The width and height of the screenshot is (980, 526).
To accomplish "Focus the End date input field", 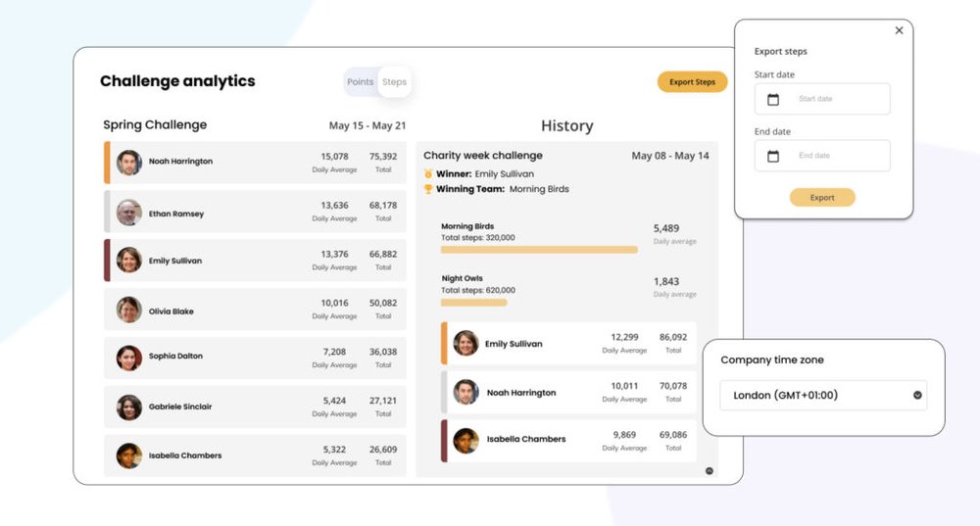I will [822, 156].
